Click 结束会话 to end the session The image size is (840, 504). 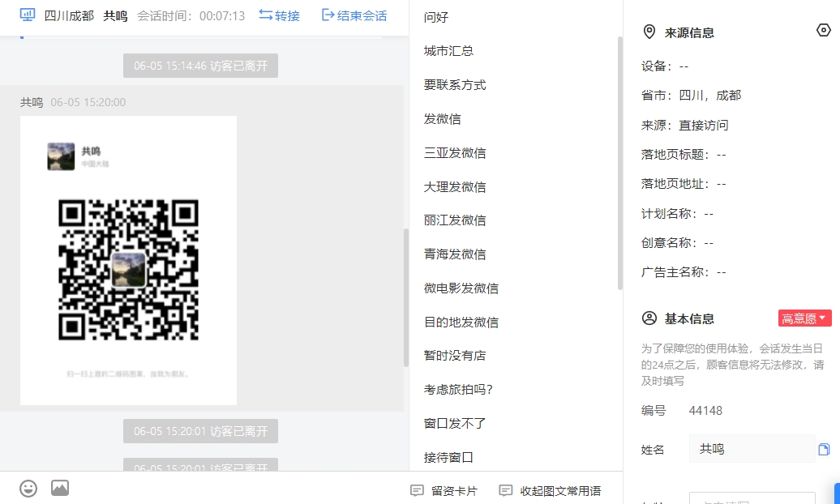[354, 15]
